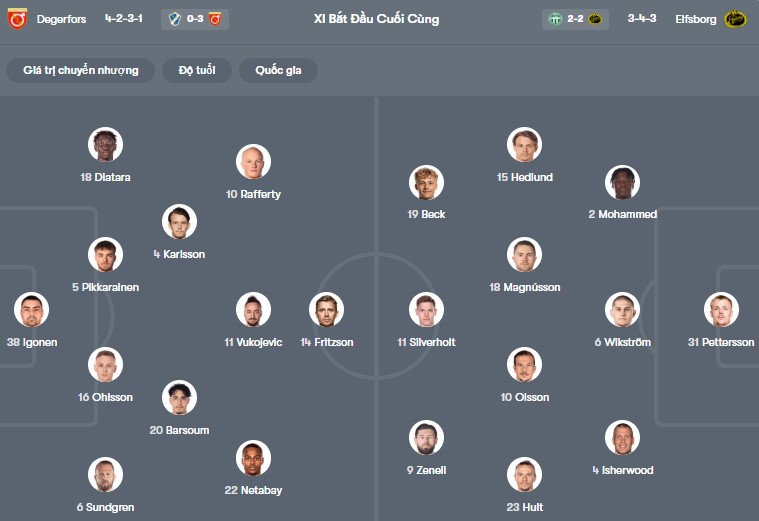Select Hedlund's player photo

[x=524, y=145]
